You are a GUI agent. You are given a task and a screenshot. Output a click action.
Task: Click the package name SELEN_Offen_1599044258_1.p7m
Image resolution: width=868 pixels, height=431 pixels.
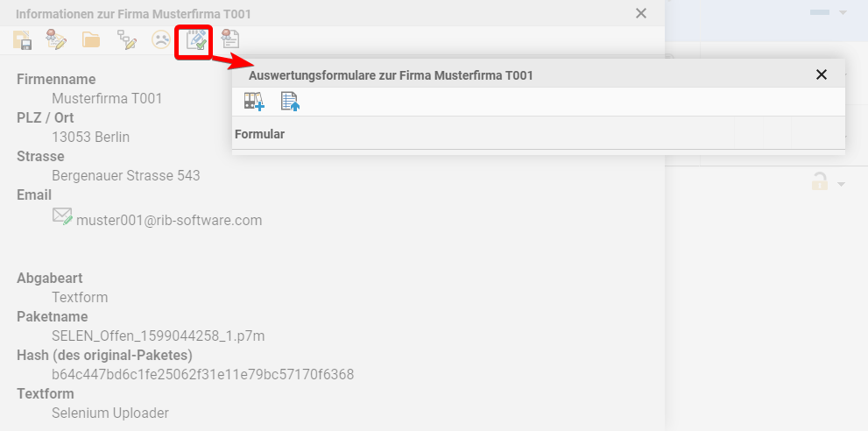coord(158,336)
